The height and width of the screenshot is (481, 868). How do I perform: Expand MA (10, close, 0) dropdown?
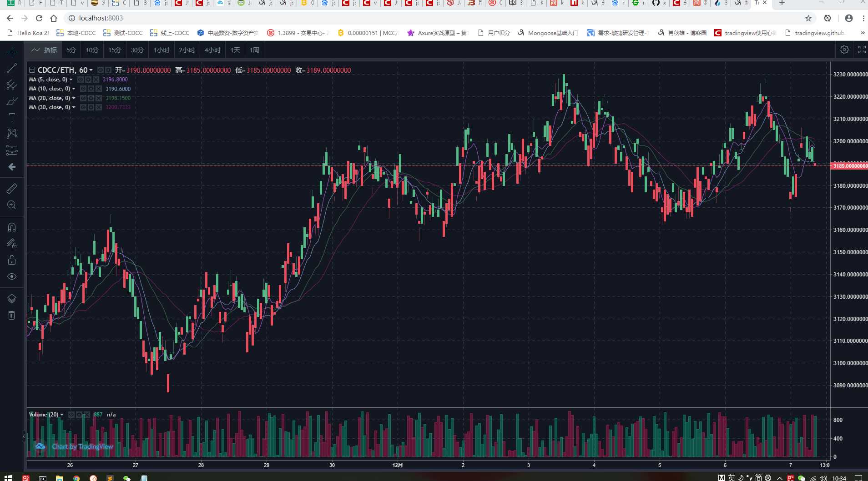click(x=74, y=89)
